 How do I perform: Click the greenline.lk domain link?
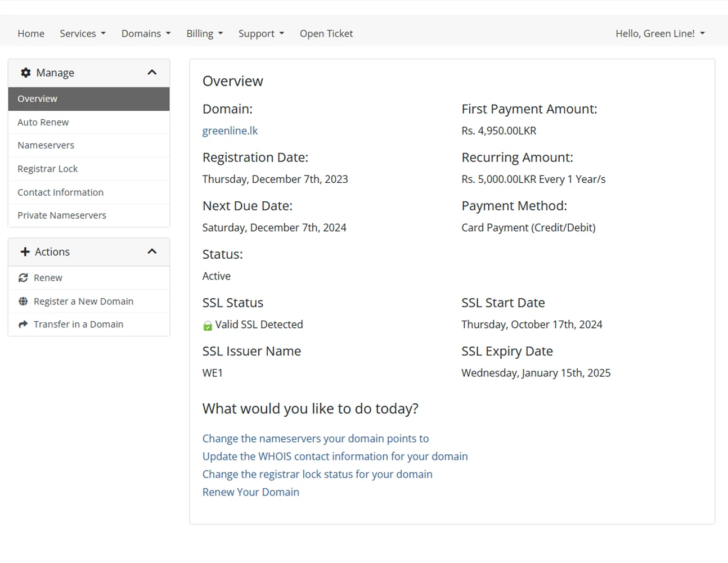click(x=230, y=131)
